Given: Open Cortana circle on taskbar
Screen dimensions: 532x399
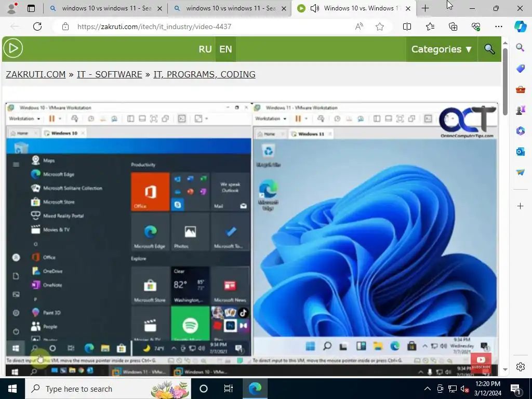Looking at the screenshot, I should pyautogui.click(x=203, y=389).
